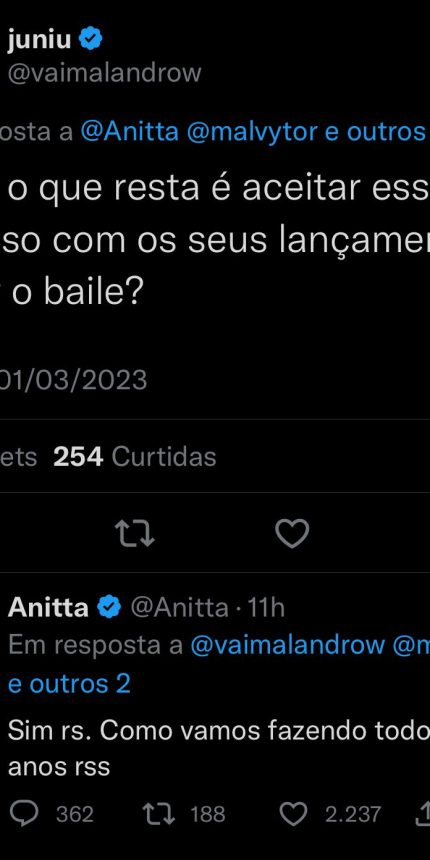Like juniu's main tweet with the heart

[292, 534]
